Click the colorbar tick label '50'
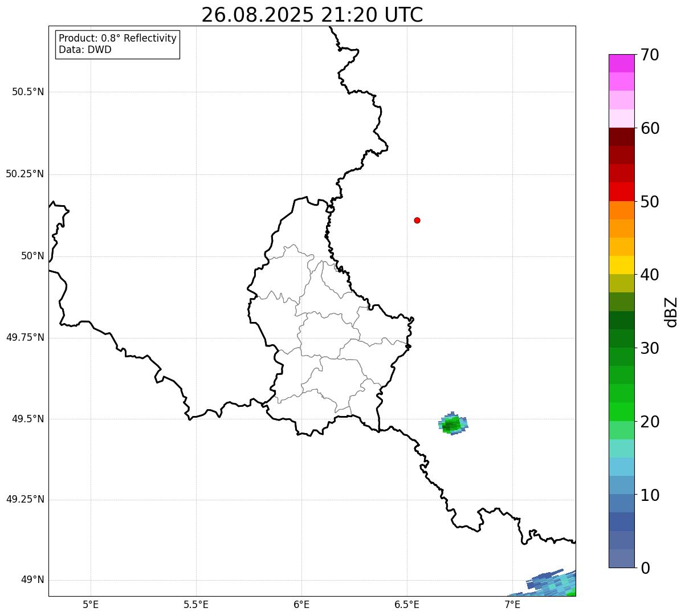Screen dimensions: 685x616 click(650, 202)
